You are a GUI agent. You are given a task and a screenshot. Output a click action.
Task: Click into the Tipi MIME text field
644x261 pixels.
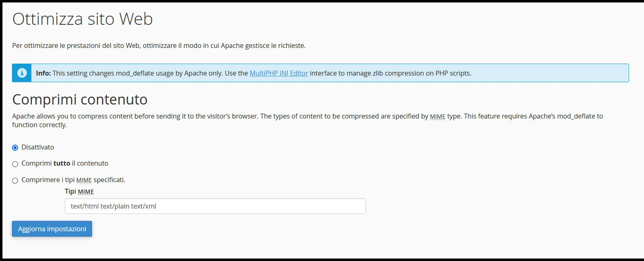215,206
